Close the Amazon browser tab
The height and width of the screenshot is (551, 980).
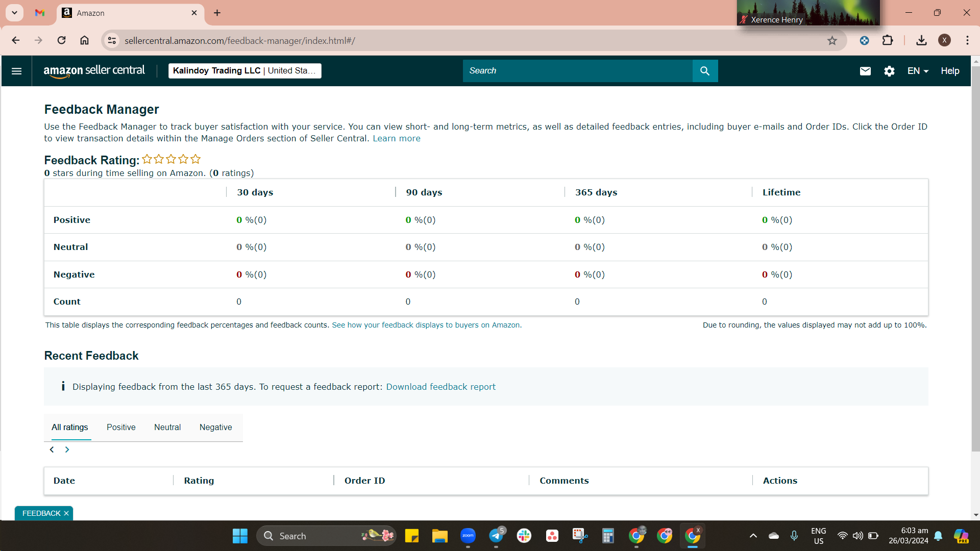[x=194, y=13]
